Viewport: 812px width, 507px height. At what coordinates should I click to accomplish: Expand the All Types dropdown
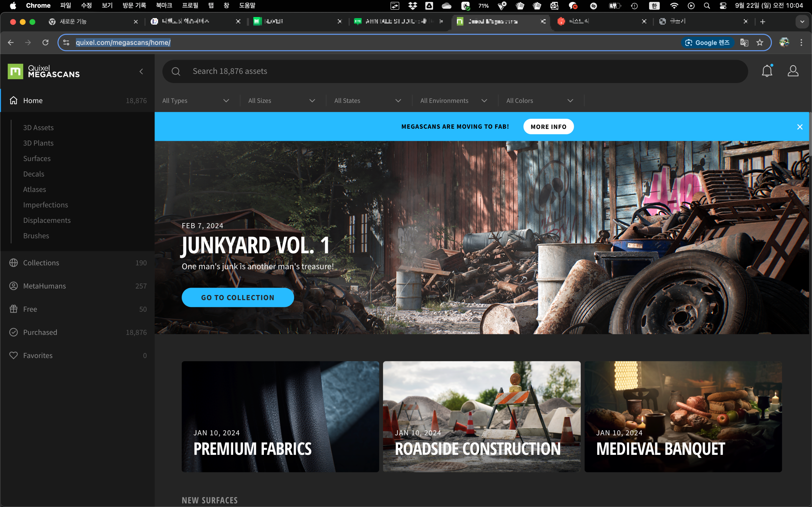[196, 101]
